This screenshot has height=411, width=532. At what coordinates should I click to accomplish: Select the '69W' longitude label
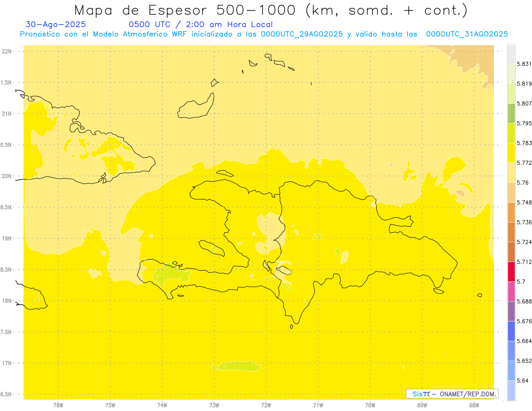tap(422, 405)
